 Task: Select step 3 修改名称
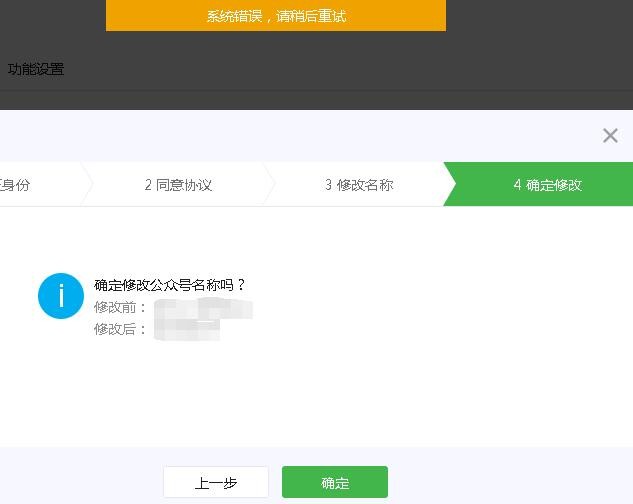pos(359,185)
